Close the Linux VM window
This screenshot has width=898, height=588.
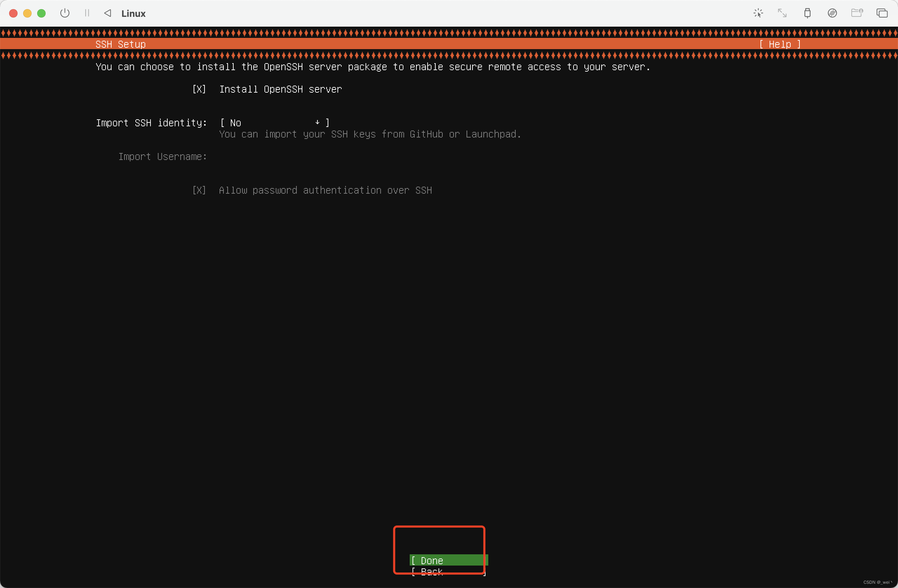point(13,13)
